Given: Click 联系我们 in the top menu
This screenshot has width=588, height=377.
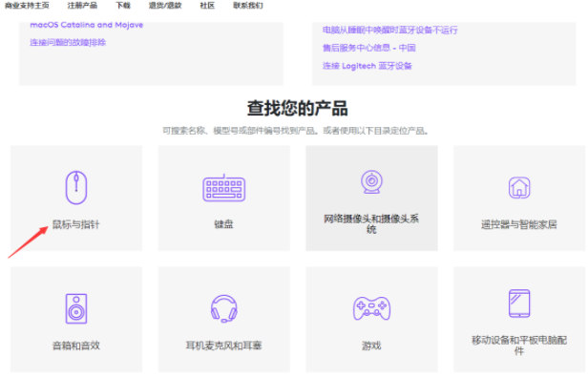Looking at the screenshot, I should tap(248, 6).
